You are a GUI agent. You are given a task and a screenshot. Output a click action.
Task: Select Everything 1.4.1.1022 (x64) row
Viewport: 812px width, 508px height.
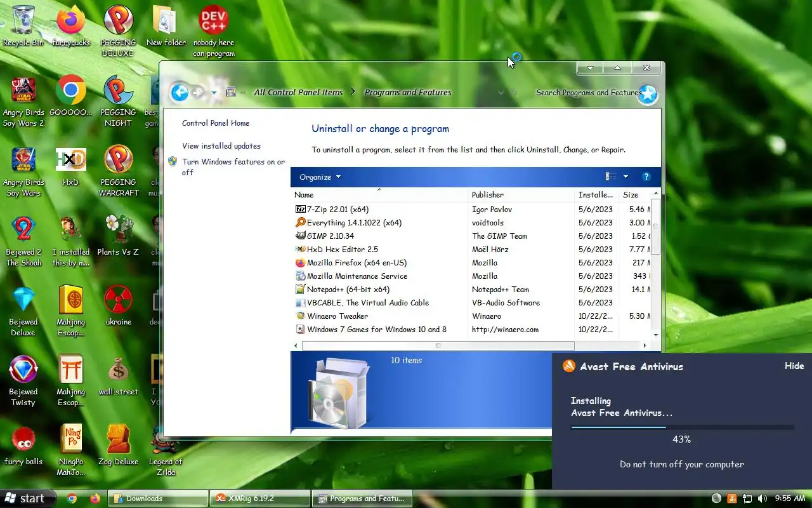tap(472, 223)
